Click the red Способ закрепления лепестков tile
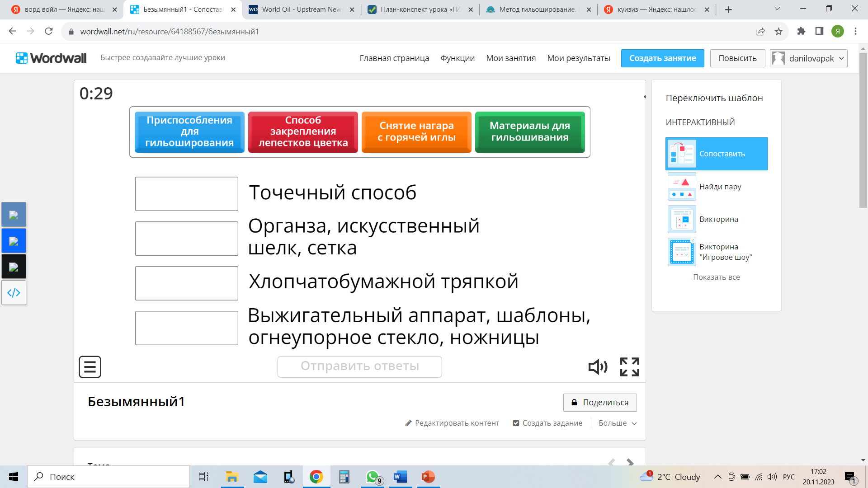 303,132
